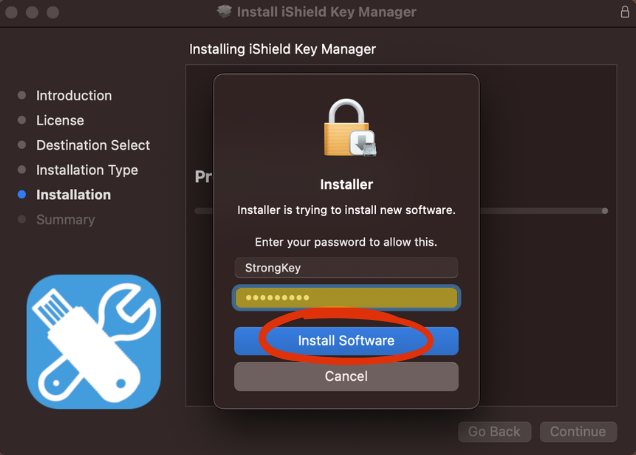Select the Summary step
The width and height of the screenshot is (636, 455).
click(x=65, y=219)
